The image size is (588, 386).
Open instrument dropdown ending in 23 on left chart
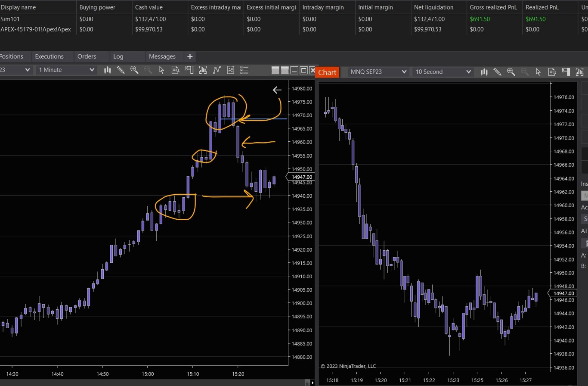click(15, 70)
